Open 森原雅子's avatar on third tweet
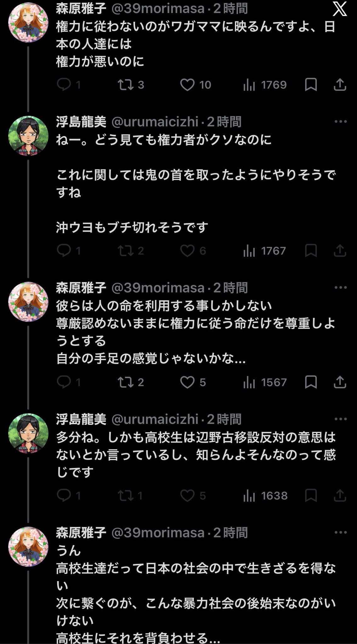This screenshot has height=644, width=357. pos(28,302)
